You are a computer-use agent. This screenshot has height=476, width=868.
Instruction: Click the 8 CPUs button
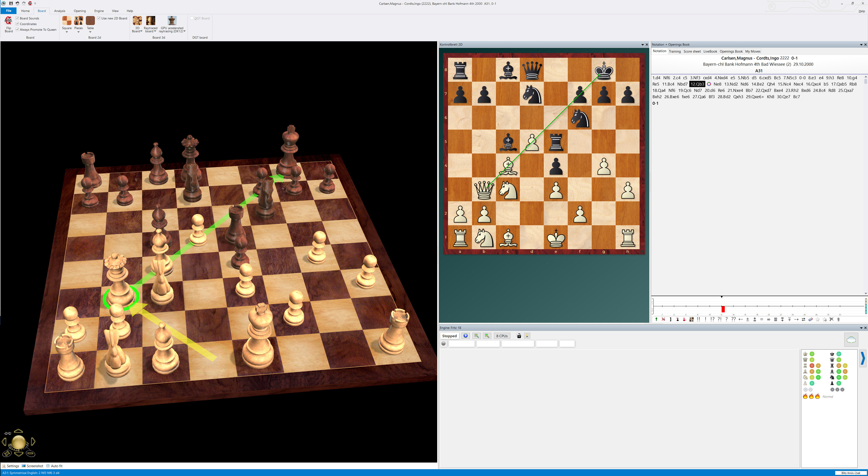point(502,336)
